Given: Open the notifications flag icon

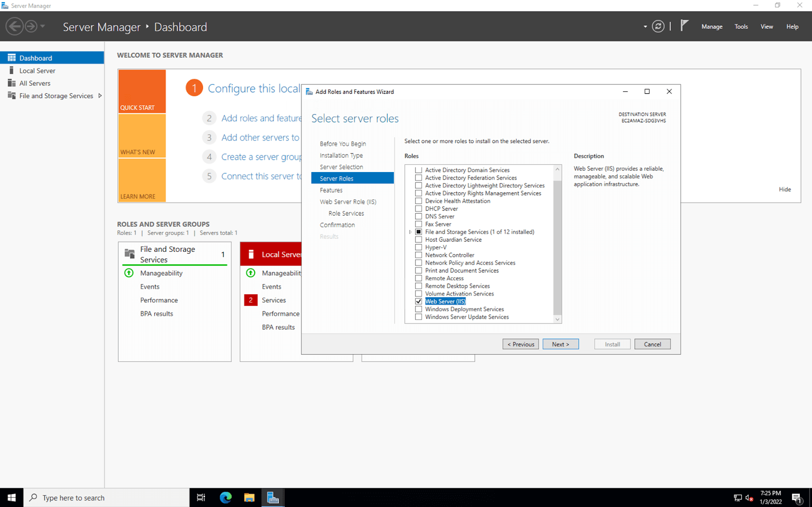Looking at the screenshot, I should (684, 25).
